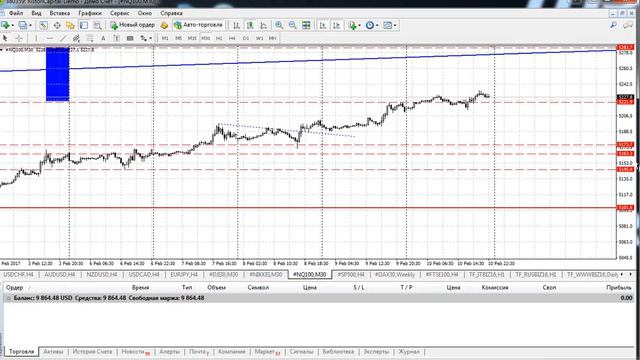Open the templates icon

click(x=387, y=25)
